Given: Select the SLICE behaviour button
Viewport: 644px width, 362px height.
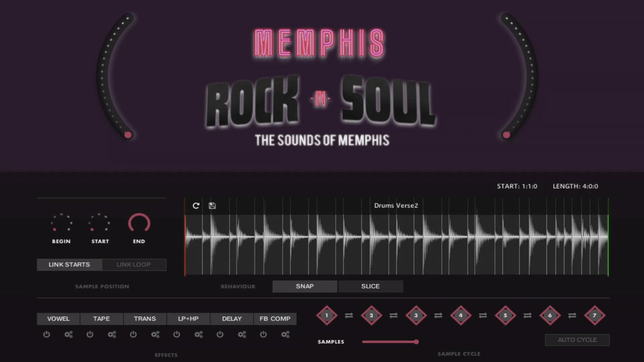Looking at the screenshot, I should 370,286.
